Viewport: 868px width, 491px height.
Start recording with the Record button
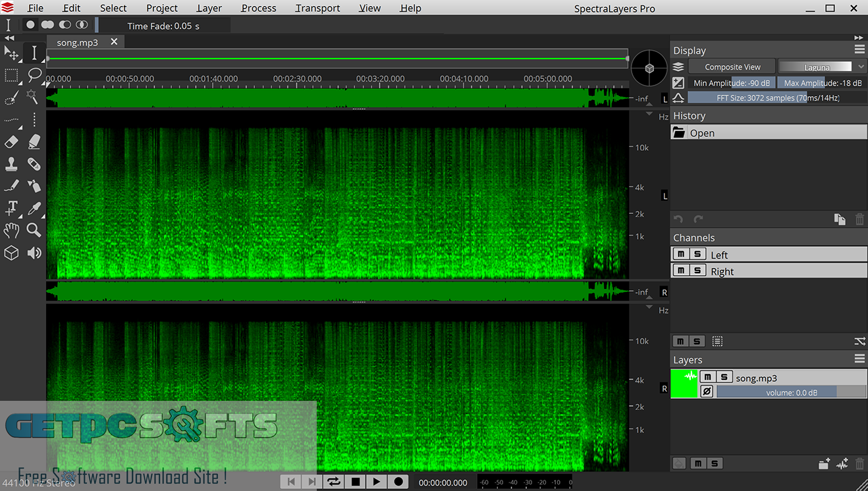398,482
